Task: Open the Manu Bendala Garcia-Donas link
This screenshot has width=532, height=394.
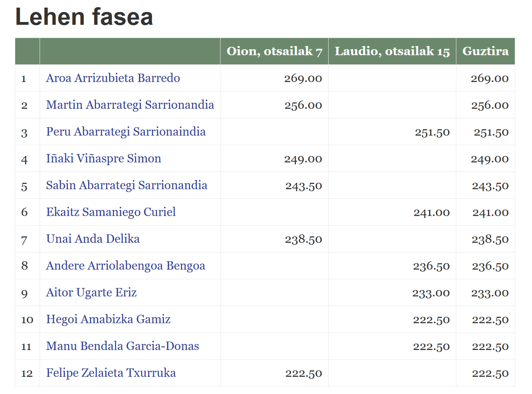Action: coord(122,346)
